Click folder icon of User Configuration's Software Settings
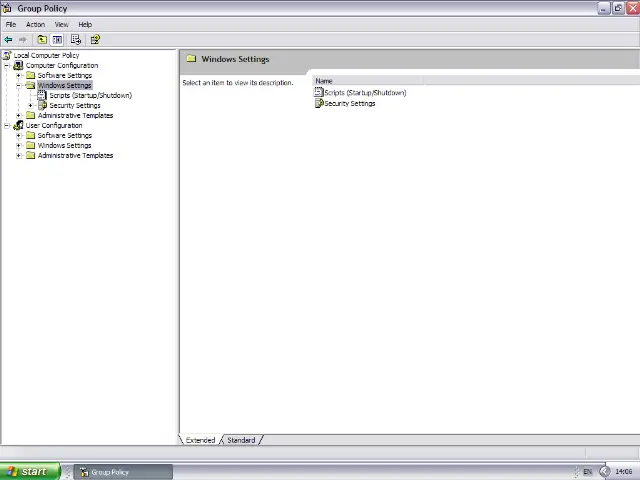The image size is (640, 480). pyautogui.click(x=31, y=135)
